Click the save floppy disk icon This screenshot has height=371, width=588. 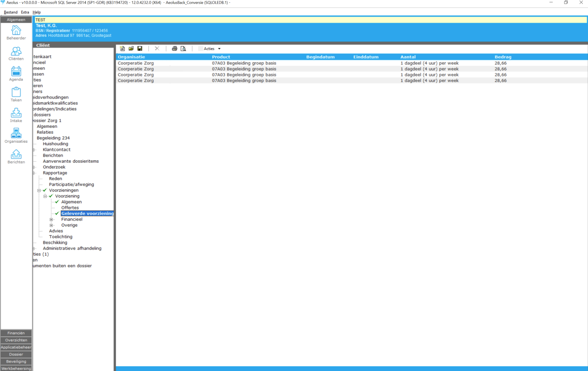tap(140, 49)
